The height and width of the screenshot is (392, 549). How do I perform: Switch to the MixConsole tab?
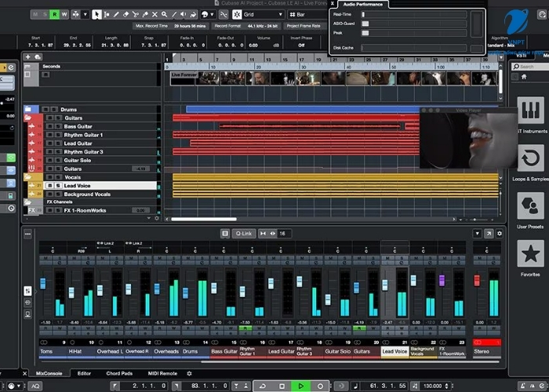coord(49,373)
